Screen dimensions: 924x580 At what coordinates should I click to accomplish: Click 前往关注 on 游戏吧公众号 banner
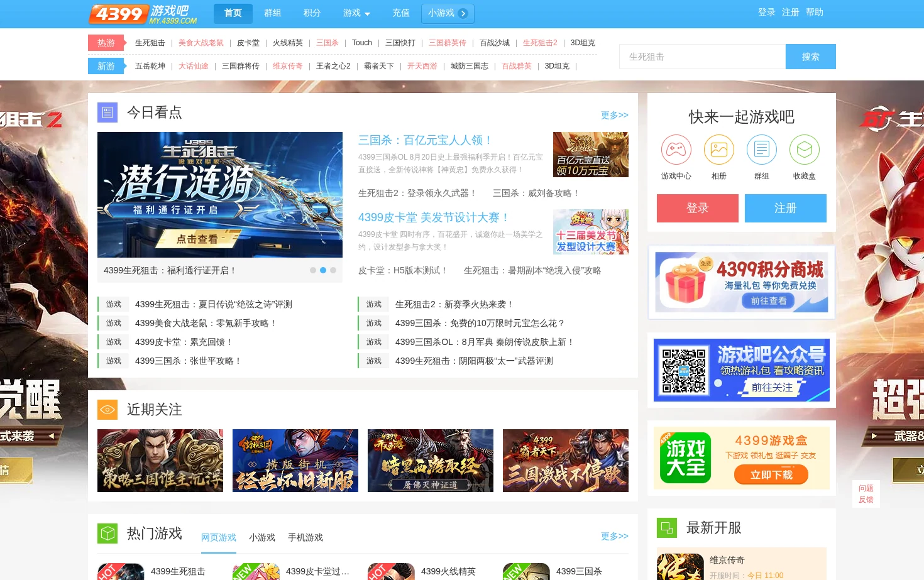772,388
